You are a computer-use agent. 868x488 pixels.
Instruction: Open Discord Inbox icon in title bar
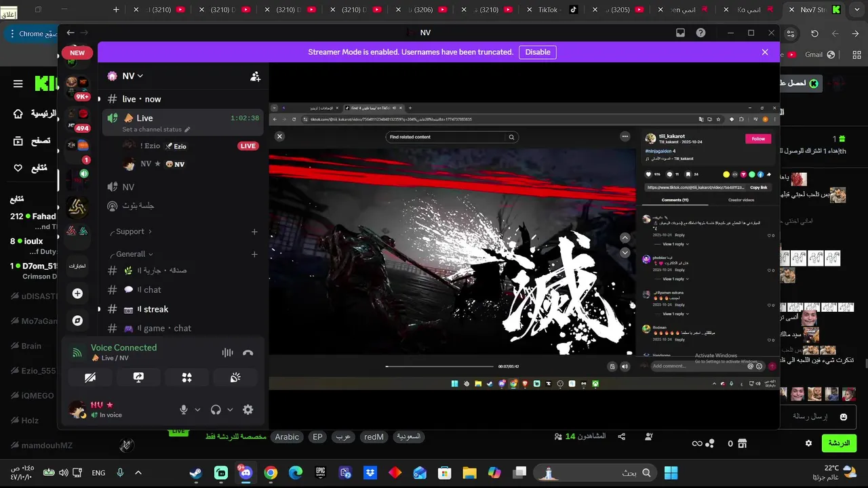[x=680, y=33]
